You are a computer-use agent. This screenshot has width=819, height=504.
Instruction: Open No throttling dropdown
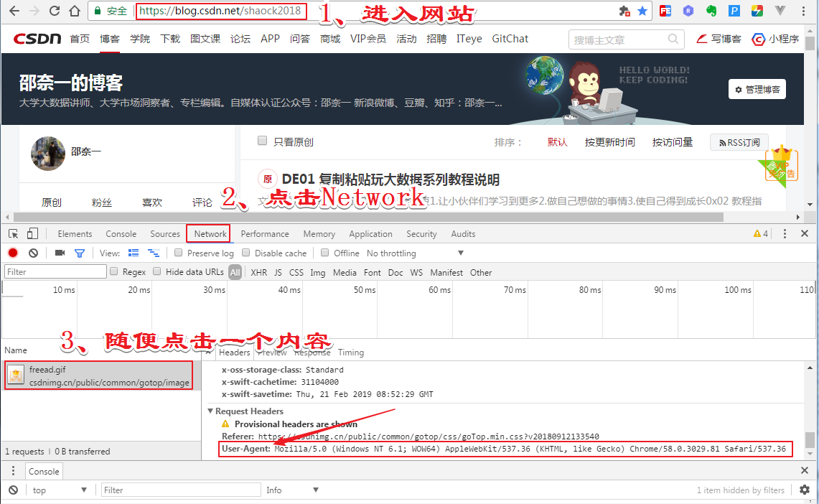tap(415, 253)
